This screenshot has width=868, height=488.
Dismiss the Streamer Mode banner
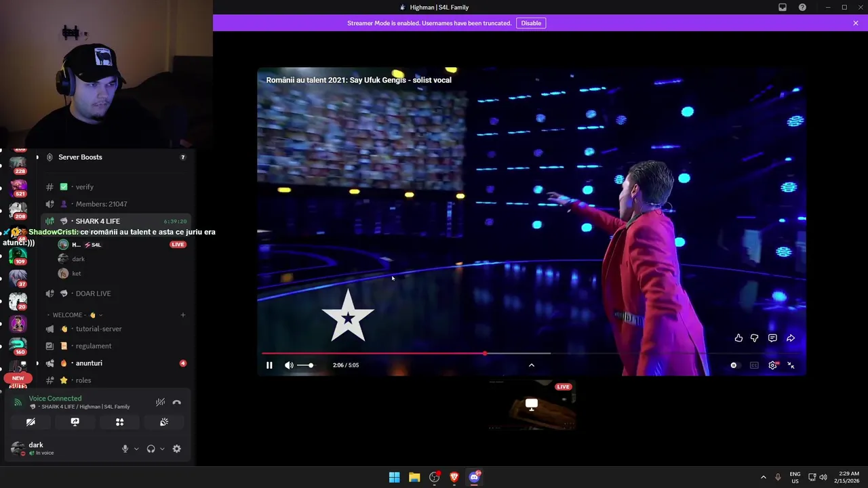coord(856,23)
